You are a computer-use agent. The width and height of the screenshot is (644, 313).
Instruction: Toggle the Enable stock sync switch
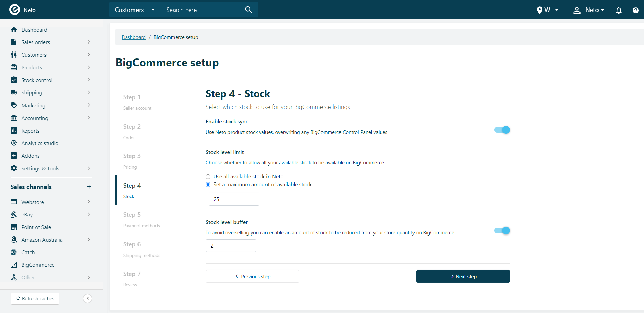pyautogui.click(x=502, y=130)
